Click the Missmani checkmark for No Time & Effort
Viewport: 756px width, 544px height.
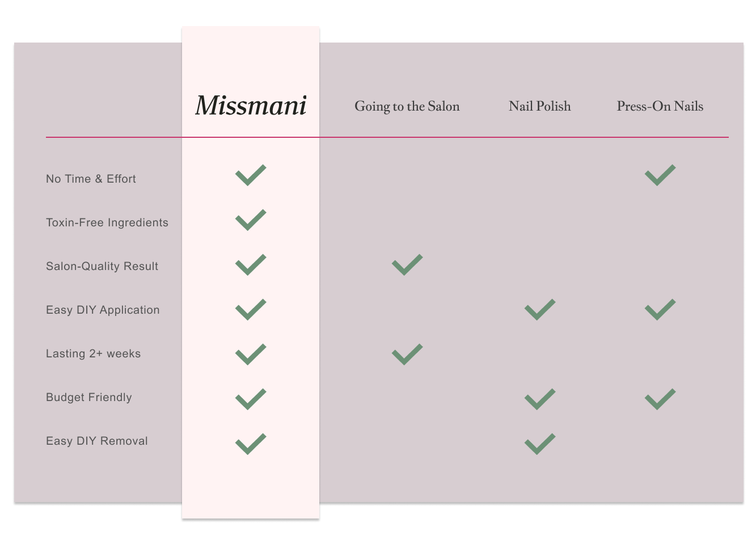251,175
